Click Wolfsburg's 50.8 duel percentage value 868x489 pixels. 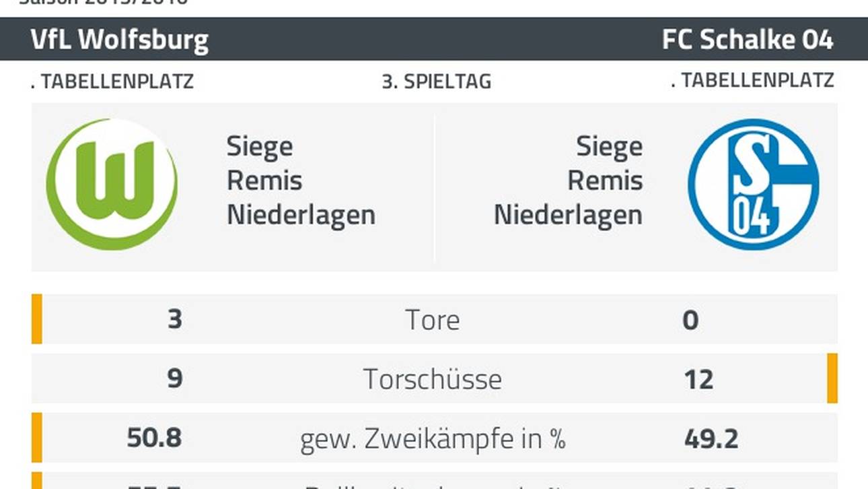coord(154,438)
